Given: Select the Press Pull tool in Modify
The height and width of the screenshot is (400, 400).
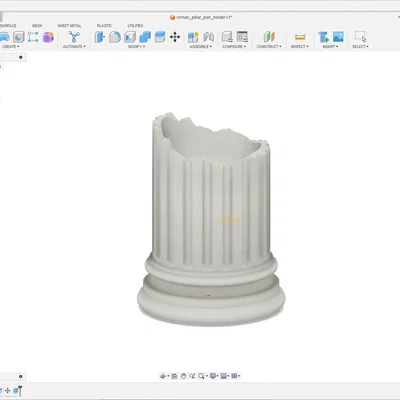Looking at the screenshot, I should coord(99,37).
